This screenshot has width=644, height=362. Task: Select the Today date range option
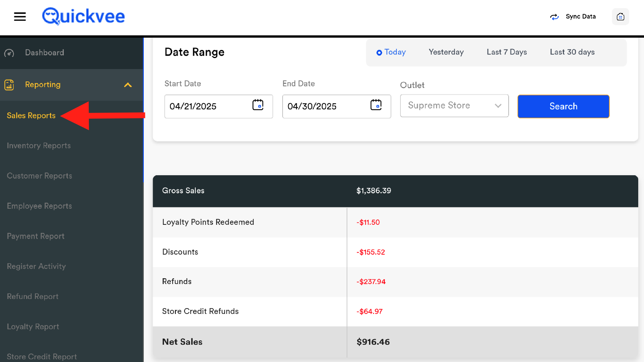tap(391, 52)
